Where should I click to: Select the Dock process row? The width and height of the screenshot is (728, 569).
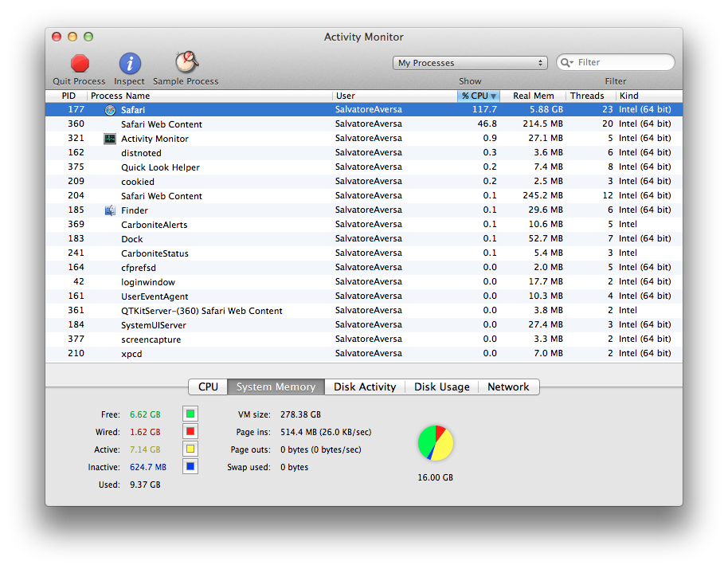(364, 239)
